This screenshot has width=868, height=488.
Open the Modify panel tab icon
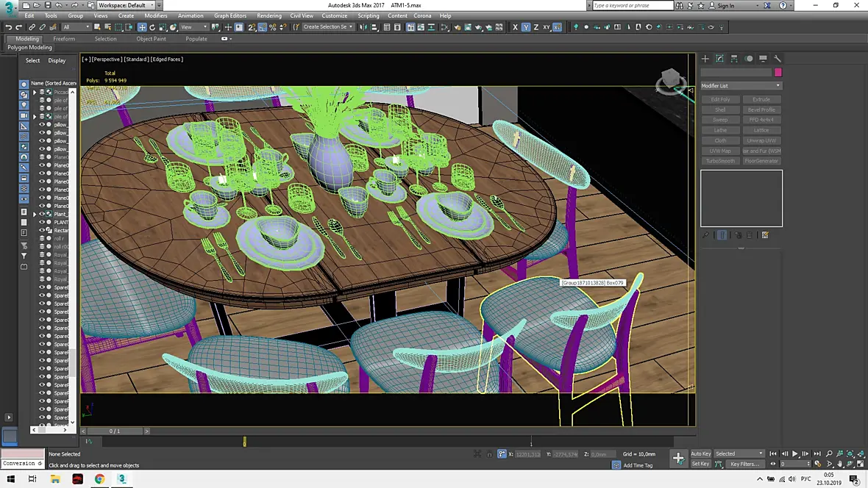coord(719,59)
